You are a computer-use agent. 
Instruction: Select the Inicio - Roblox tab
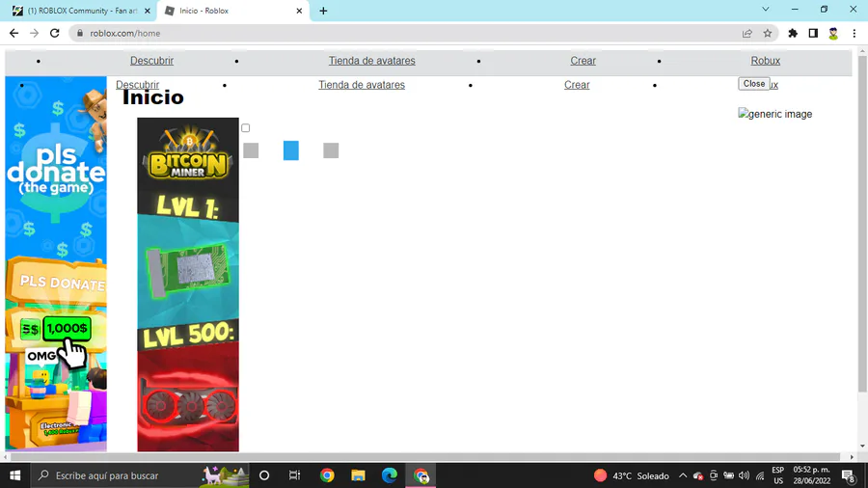[x=234, y=11]
